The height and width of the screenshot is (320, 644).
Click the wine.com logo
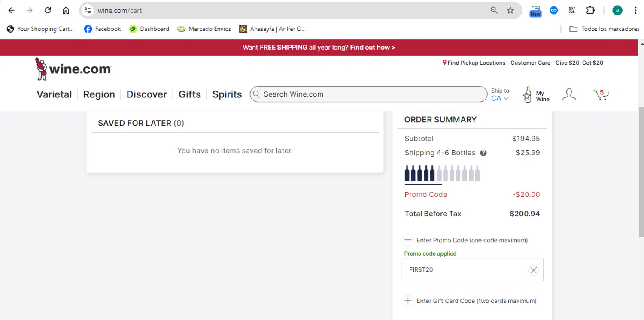73,69
